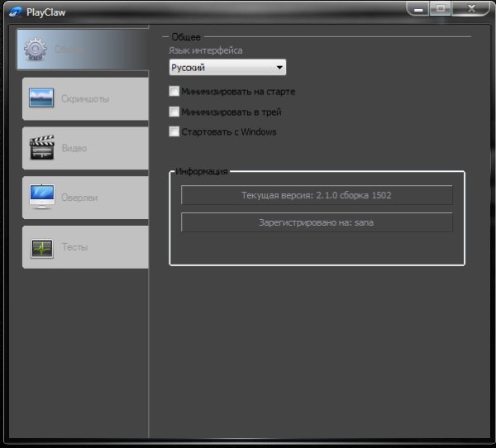Enable Стартовать с Windows checkbox

pyautogui.click(x=174, y=131)
